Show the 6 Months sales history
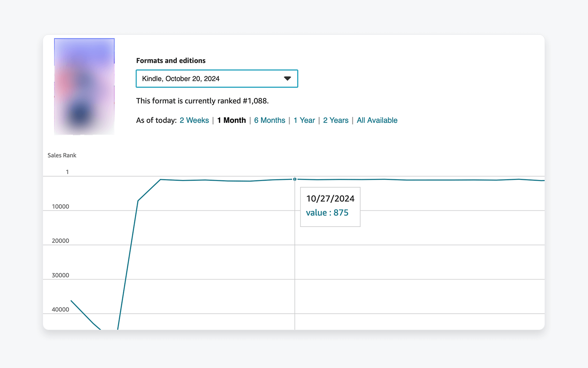This screenshot has width=588, height=368. point(269,120)
